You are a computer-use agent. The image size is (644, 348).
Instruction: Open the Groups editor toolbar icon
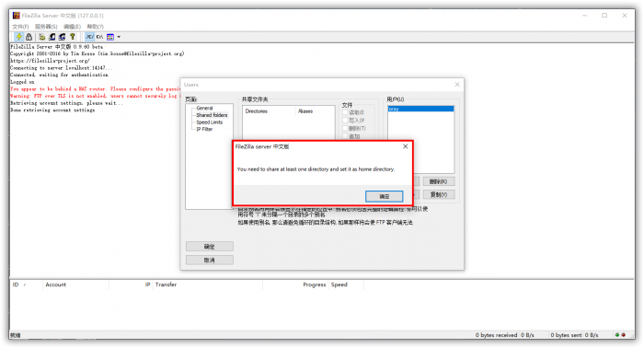(62, 37)
